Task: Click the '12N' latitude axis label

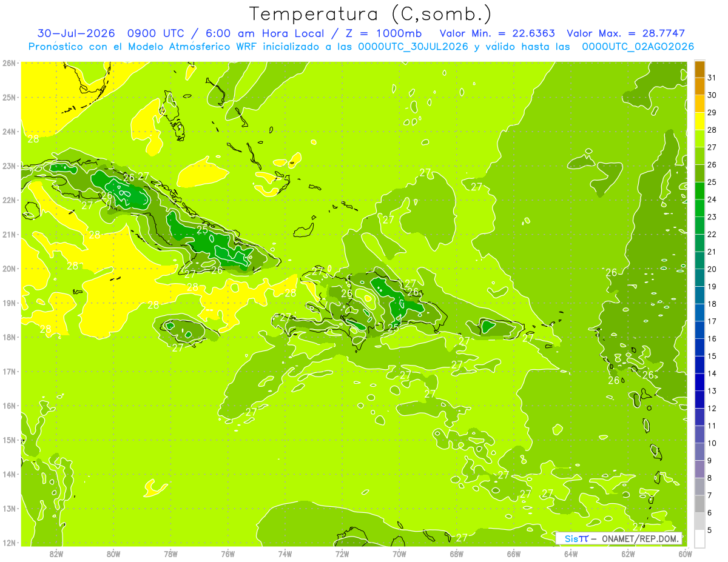Action: (9, 543)
